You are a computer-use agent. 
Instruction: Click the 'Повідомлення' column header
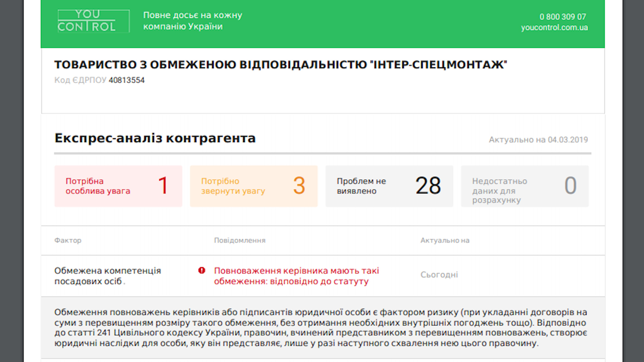pyautogui.click(x=240, y=240)
